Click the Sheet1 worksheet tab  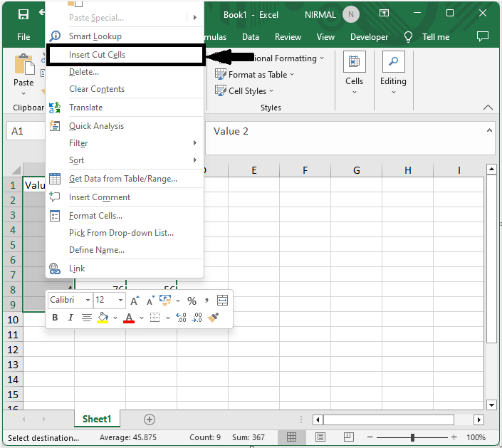[97, 420]
